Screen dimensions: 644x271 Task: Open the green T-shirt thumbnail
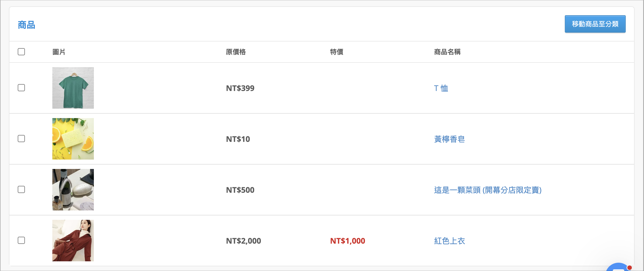(73, 88)
